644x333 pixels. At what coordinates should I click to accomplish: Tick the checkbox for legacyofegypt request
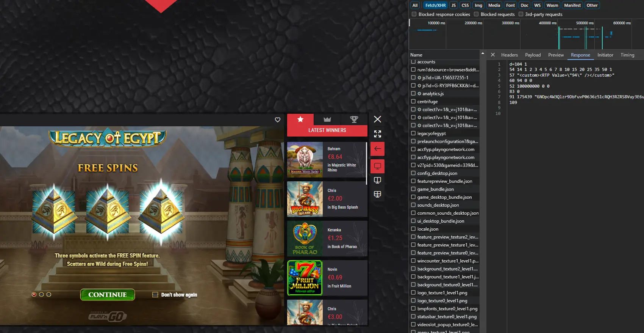pos(413,133)
